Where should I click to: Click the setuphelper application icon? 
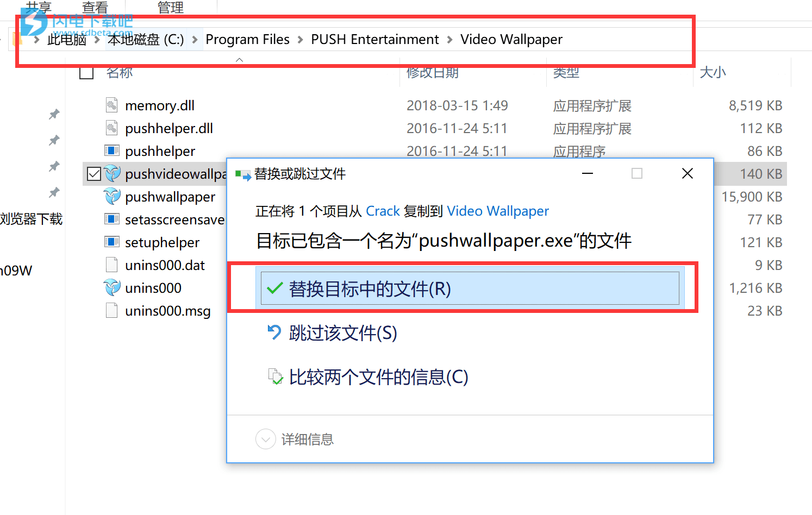pos(111,242)
